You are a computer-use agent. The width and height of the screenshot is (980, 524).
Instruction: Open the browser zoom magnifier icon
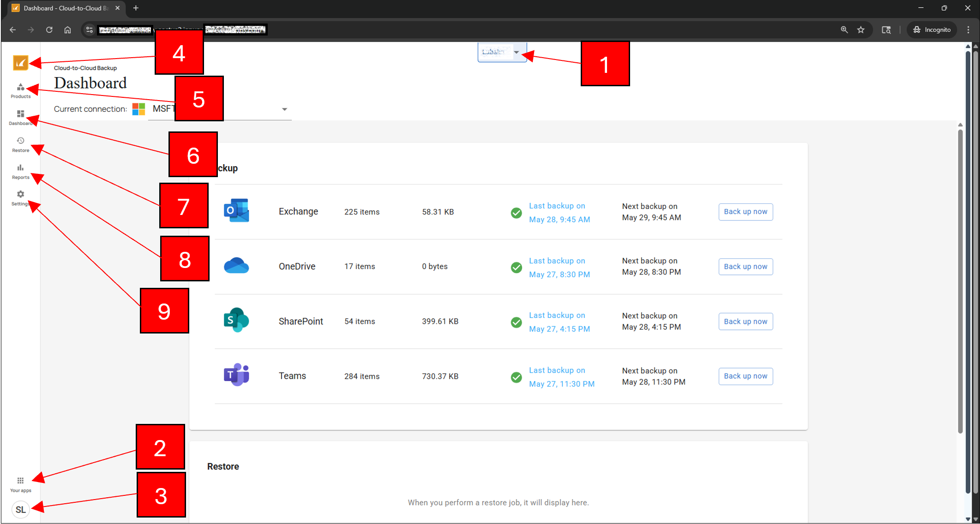(844, 30)
